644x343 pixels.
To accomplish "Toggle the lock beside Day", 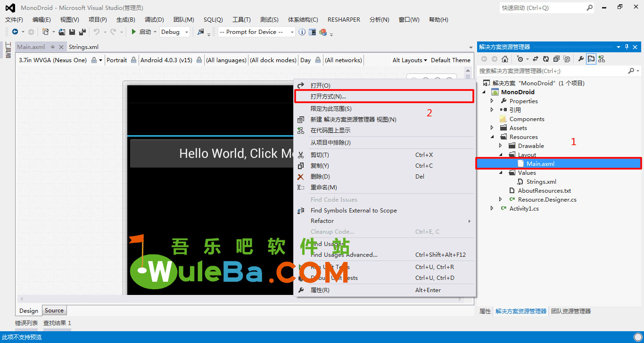I will click(x=318, y=60).
